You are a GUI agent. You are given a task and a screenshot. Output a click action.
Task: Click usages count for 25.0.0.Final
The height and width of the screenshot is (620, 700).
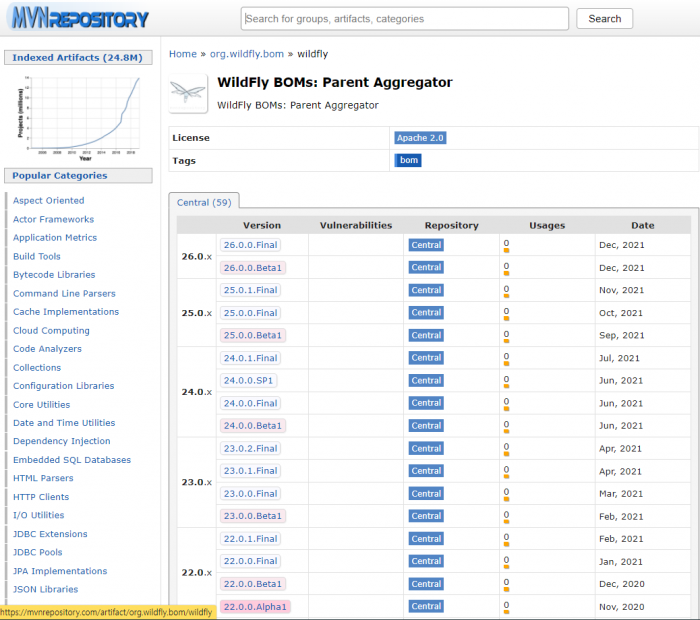tap(506, 312)
